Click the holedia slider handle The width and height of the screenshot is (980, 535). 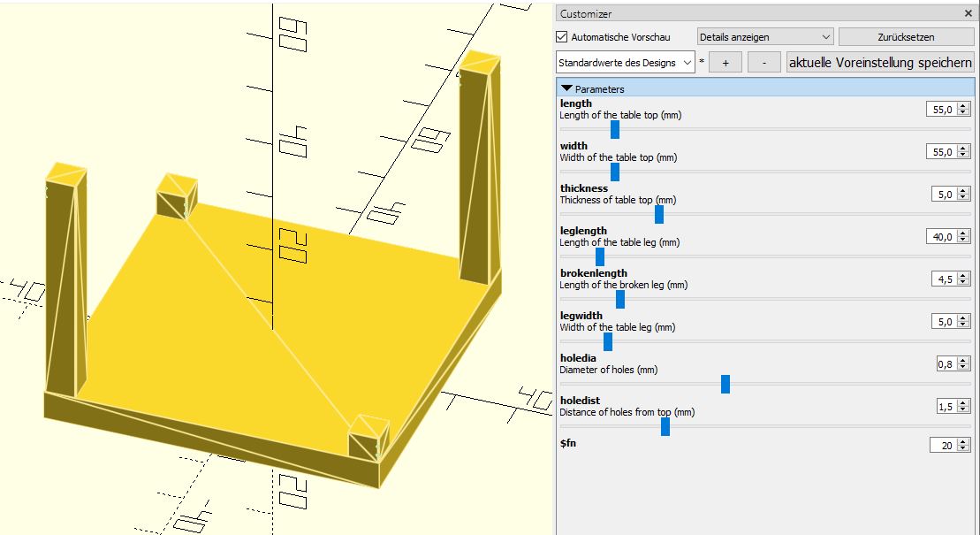point(725,384)
